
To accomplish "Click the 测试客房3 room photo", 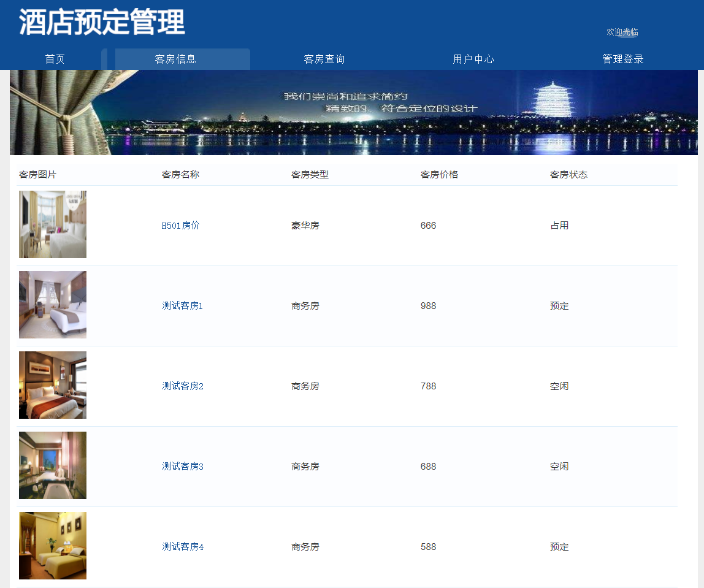I will pos(53,465).
